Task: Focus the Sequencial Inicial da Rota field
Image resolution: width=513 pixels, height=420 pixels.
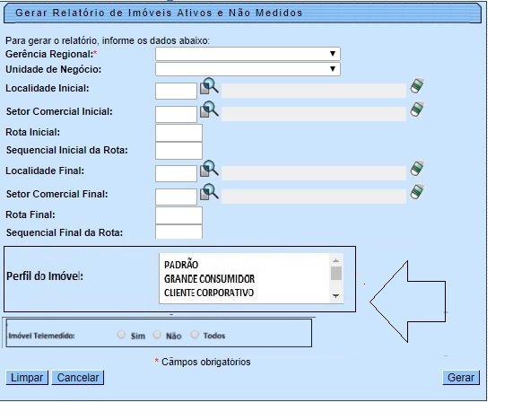Action: pos(178,151)
